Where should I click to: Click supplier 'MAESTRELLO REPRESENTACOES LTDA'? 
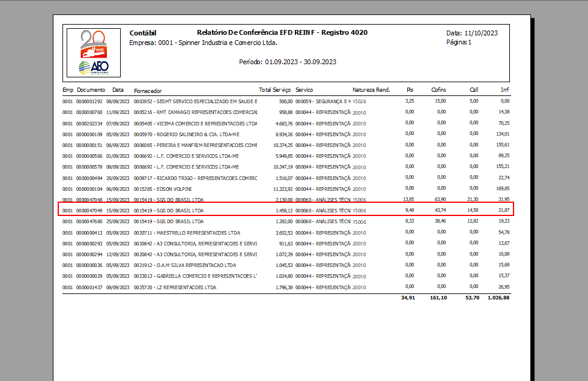coord(198,233)
